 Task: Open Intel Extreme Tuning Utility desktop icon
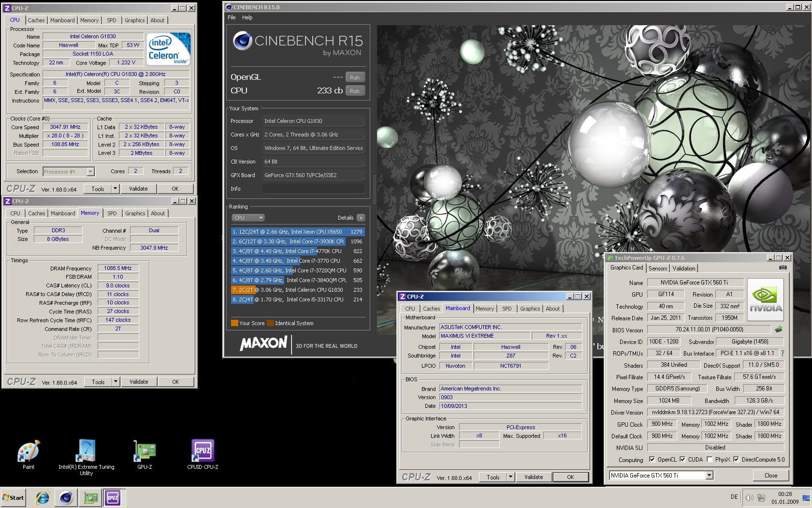[86, 457]
